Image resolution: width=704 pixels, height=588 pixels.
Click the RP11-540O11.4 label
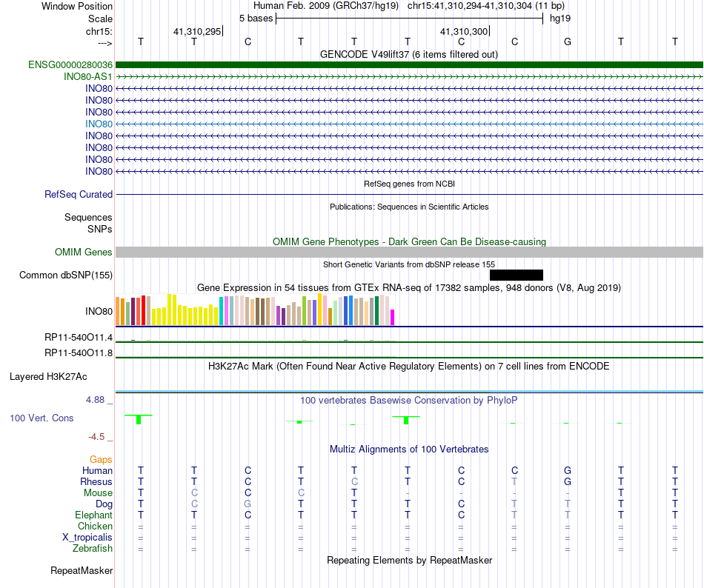[79, 337]
